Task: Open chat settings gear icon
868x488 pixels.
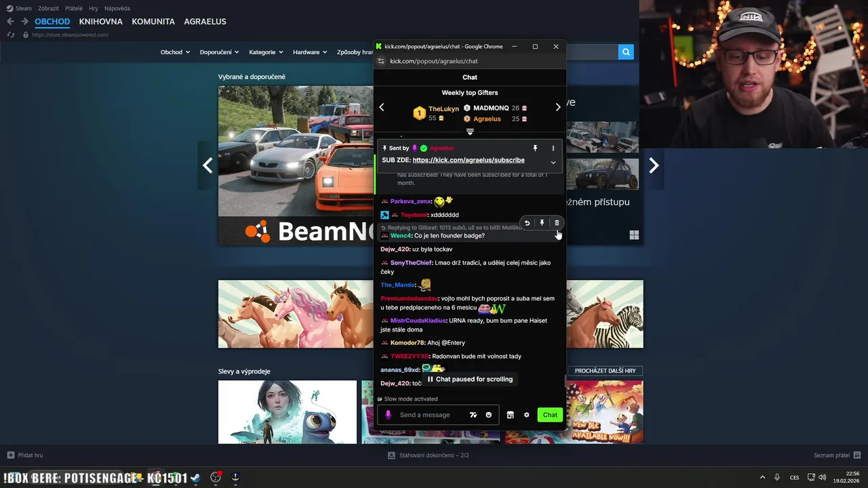Action: tap(526, 415)
